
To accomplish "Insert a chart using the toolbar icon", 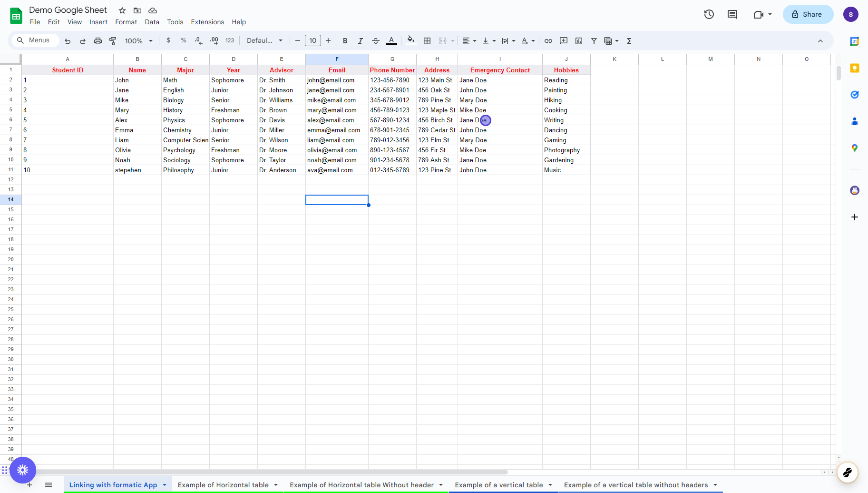I will 579,41.
